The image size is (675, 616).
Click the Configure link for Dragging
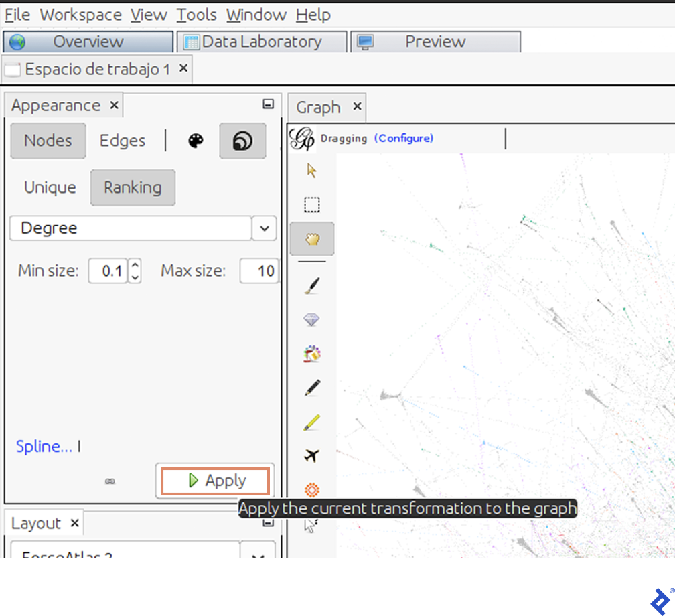tap(403, 138)
